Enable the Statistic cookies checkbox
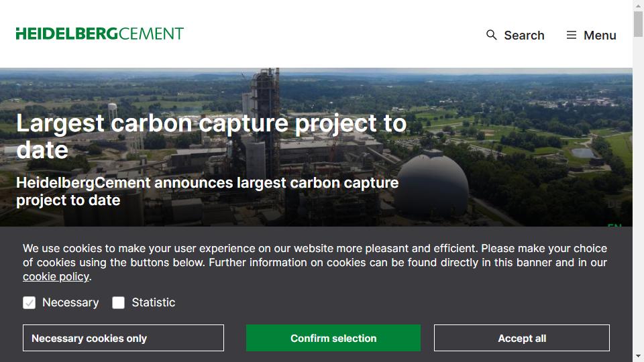This screenshot has width=644, height=362. click(x=119, y=303)
